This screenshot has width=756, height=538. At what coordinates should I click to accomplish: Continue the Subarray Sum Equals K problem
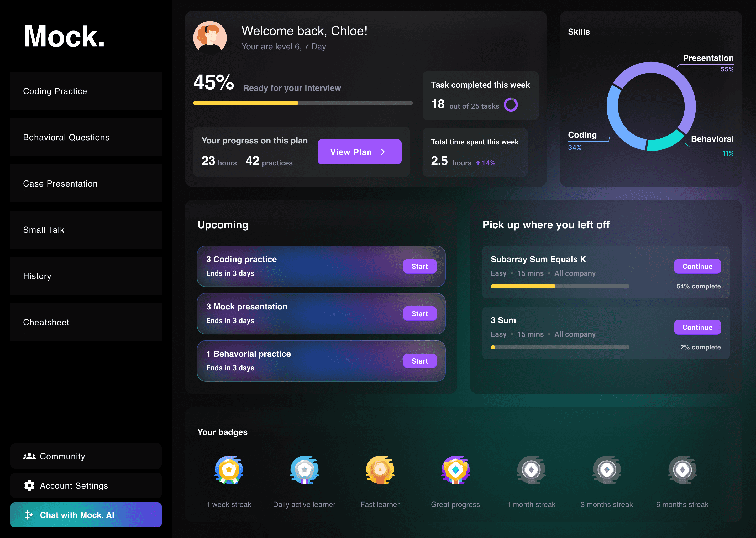click(697, 266)
